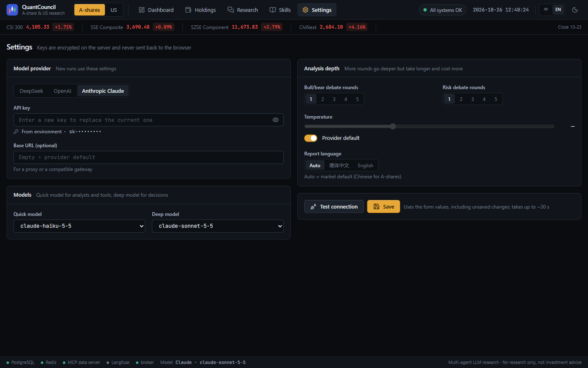Select DeepSeek provider
This screenshot has width=588, height=368.
(31, 91)
